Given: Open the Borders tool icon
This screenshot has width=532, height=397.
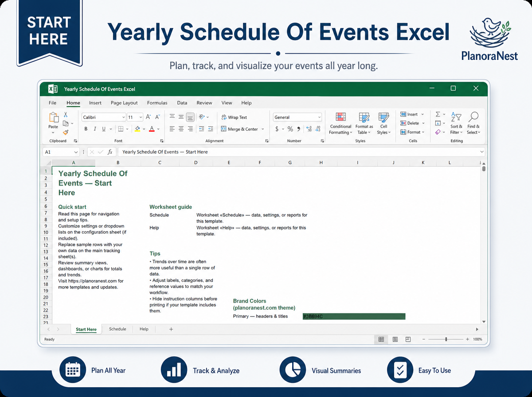Looking at the screenshot, I should coord(120,129).
